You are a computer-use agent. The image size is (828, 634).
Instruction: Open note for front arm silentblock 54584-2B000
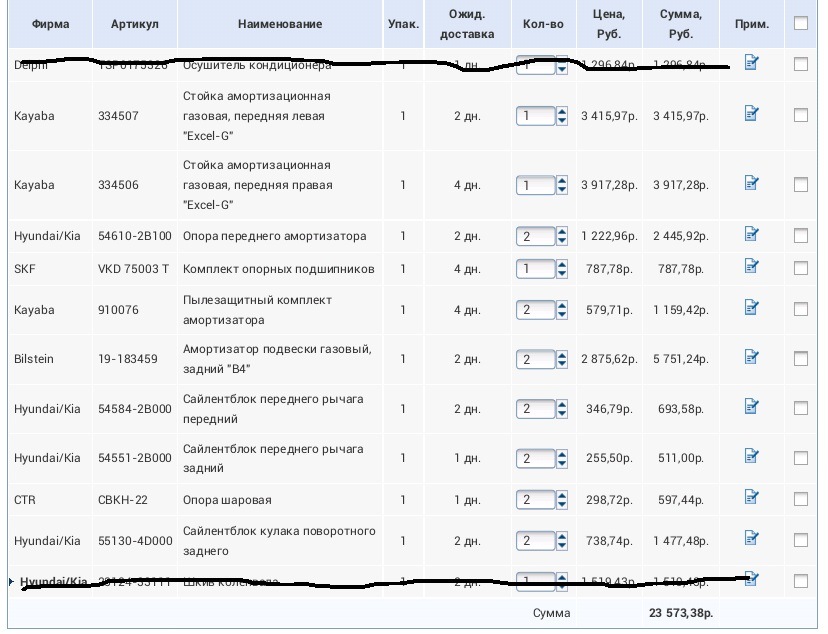tap(751, 408)
